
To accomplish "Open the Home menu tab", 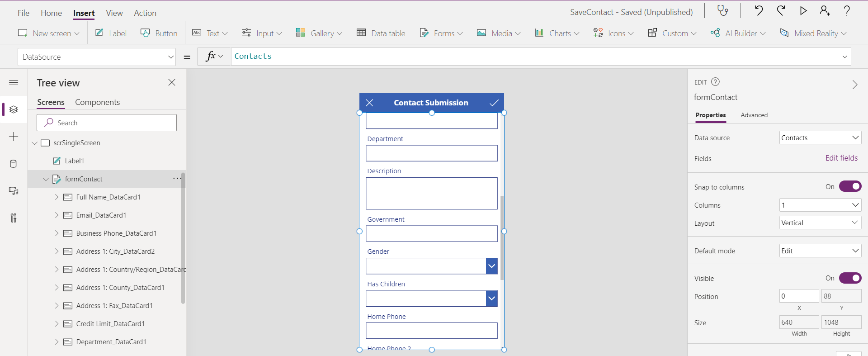I will click(x=51, y=13).
